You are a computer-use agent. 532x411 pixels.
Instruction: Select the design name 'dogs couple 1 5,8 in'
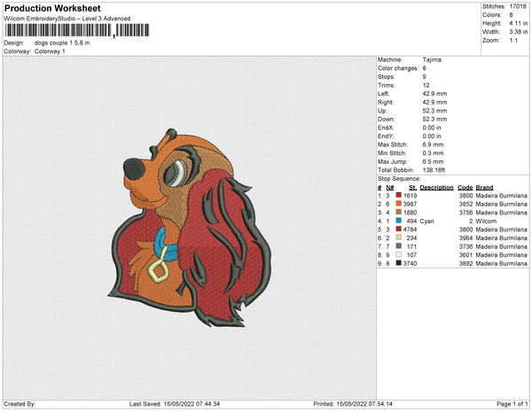(x=62, y=43)
